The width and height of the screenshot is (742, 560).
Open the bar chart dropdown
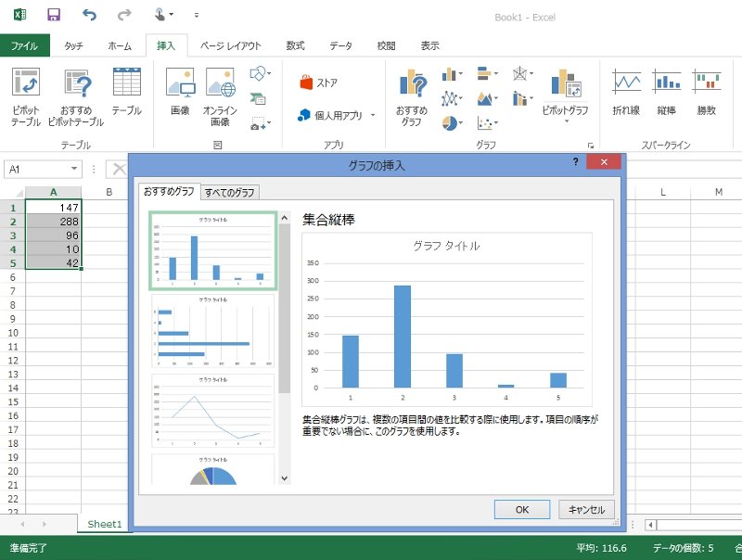488,73
